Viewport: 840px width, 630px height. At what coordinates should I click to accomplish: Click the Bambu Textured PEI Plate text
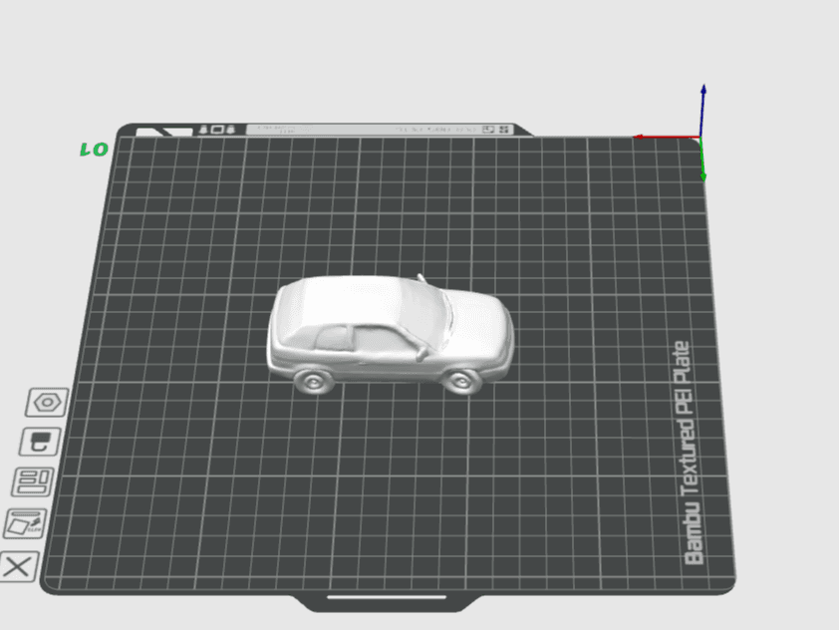coord(689,454)
